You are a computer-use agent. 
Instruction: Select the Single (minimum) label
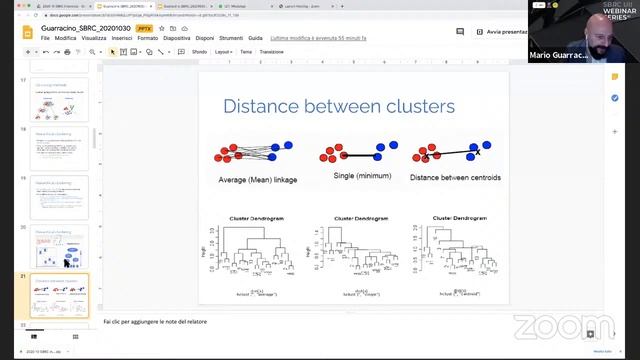pos(362,176)
